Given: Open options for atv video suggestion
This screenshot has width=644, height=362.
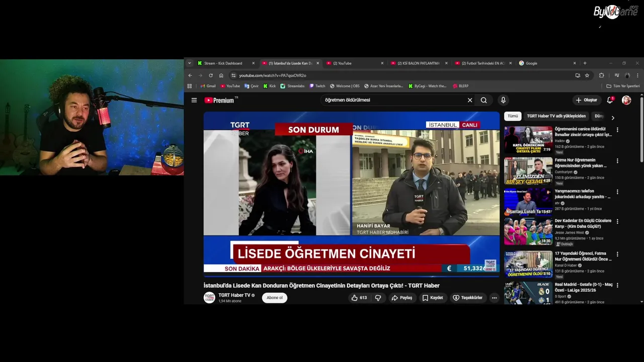Looking at the screenshot, I should point(617,192).
